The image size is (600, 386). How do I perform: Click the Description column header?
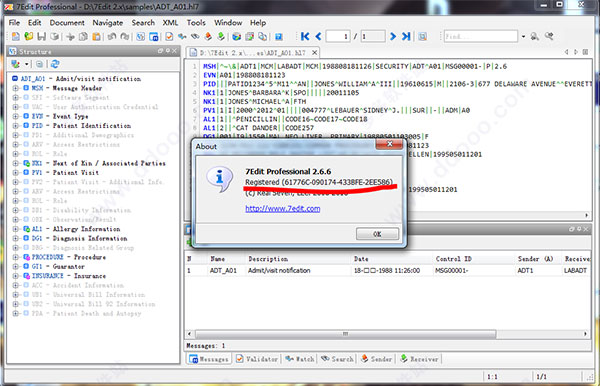tap(268, 259)
